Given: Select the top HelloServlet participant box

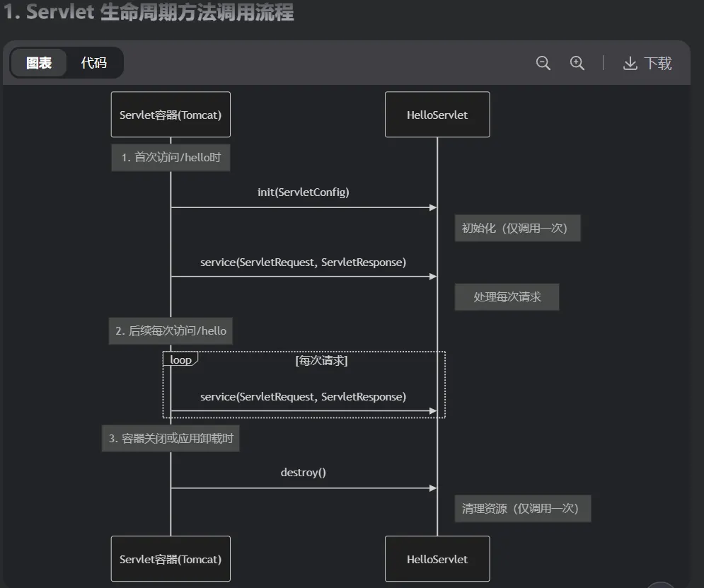Looking at the screenshot, I should tap(437, 115).
